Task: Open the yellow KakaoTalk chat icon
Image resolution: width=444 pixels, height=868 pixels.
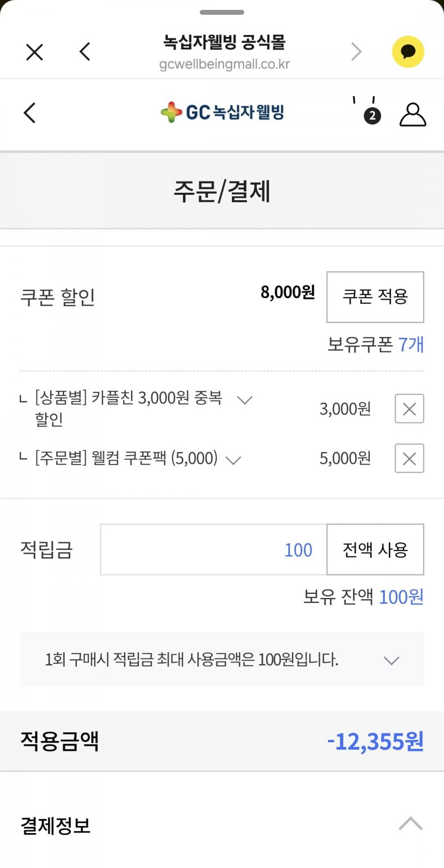Action: click(x=408, y=52)
